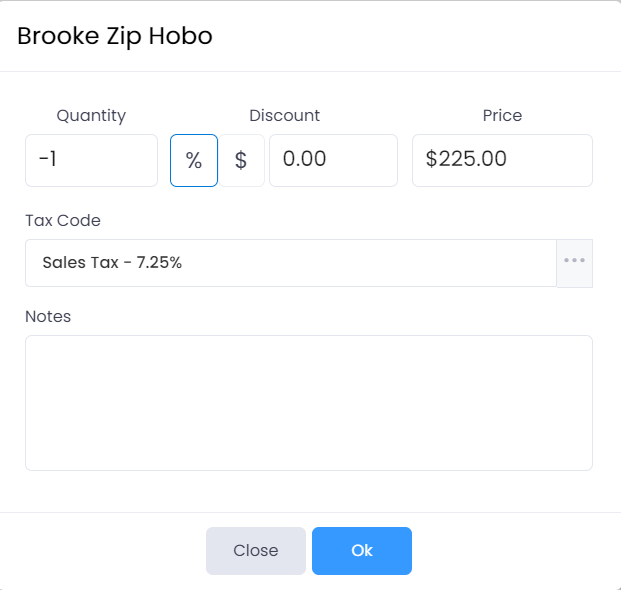Image resolution: width=621 pixels, height=590 pixels.
Task: Confirm item changes with the blue Ok
Action: tap(362, 551)
